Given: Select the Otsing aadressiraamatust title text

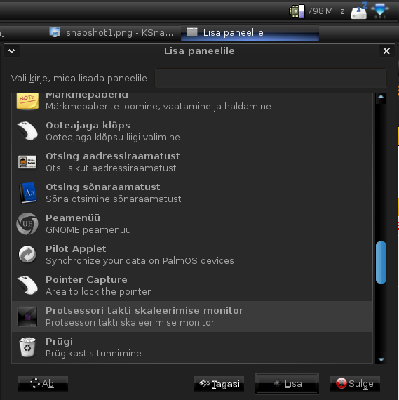Looking at the screenshot, I should (113, 156).
